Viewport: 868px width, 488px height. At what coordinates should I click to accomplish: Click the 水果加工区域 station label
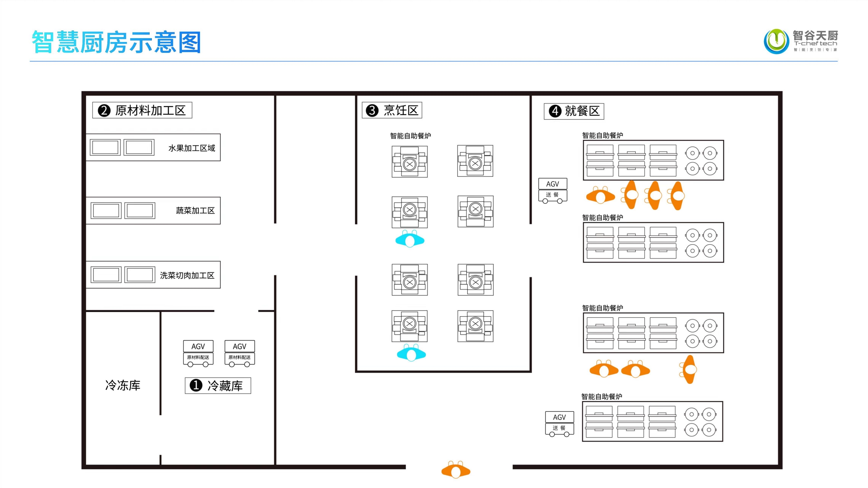pos(191,148)
